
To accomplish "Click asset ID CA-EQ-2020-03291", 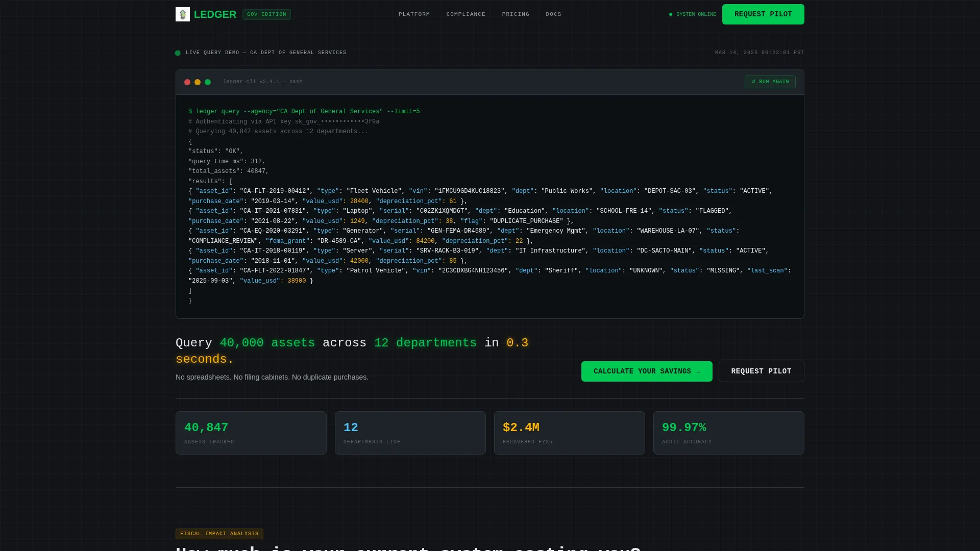I will [x=273, y=231].
